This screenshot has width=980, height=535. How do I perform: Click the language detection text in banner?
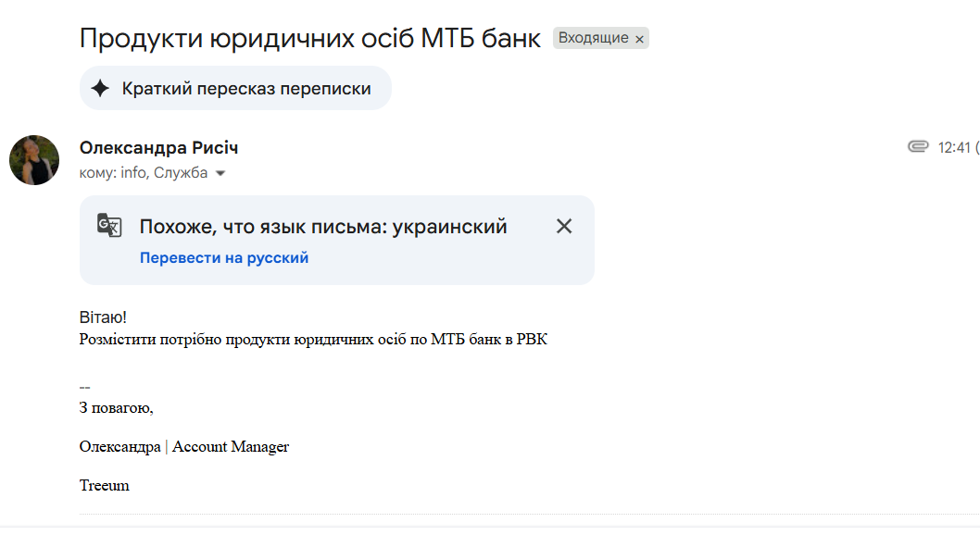pyautogui.click(x=323, y=227)
